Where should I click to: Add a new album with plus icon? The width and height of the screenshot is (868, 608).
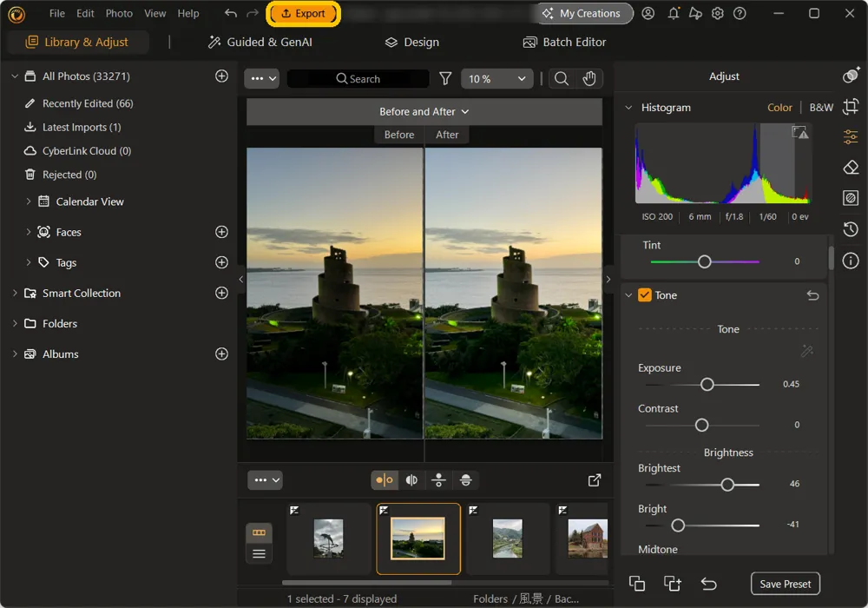[x=221, y=354]
